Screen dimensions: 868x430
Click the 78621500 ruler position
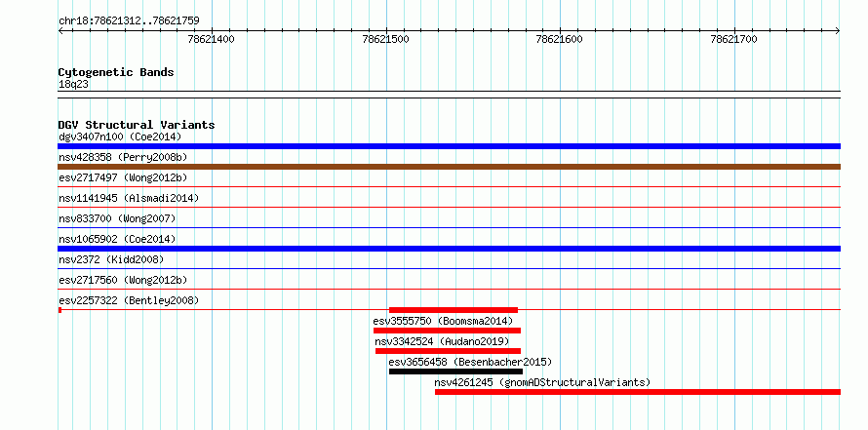pyautogui.click(x=385, y=39)
